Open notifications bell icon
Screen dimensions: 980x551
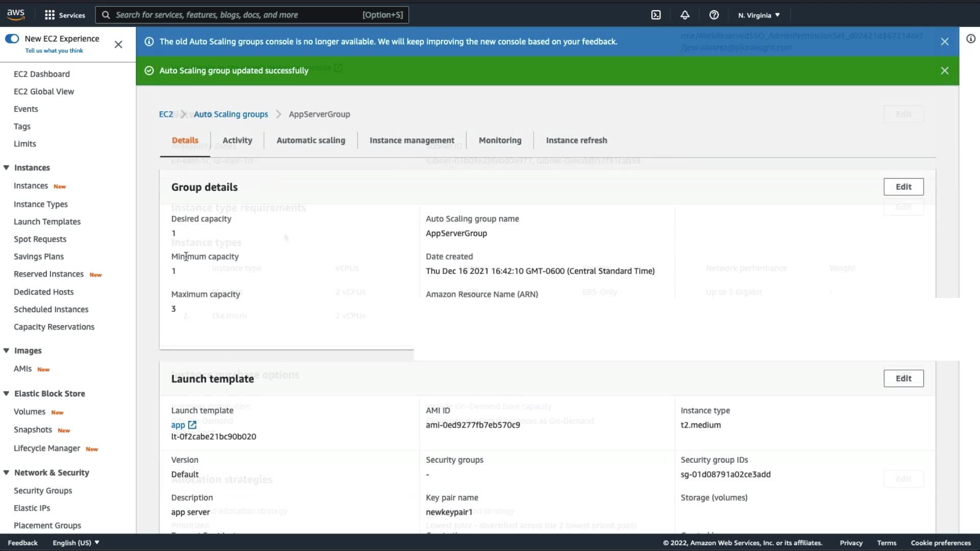[x=685, y=15]
